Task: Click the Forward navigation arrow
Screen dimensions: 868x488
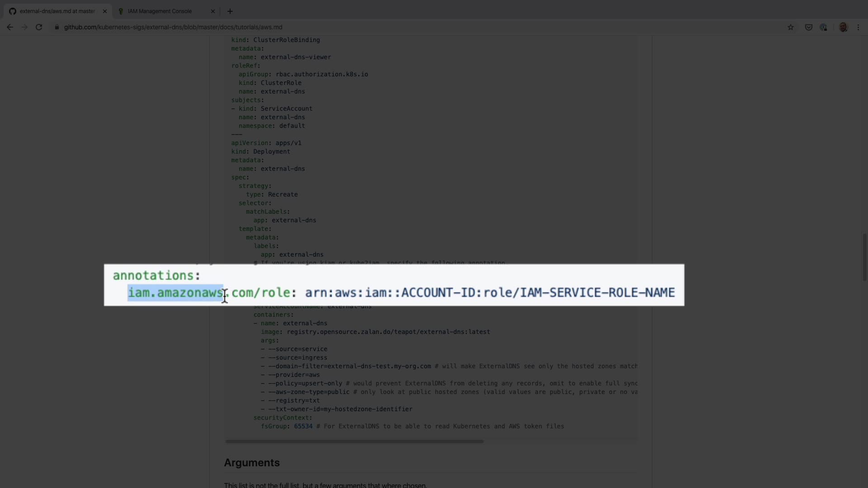Action: click(24, 27)
